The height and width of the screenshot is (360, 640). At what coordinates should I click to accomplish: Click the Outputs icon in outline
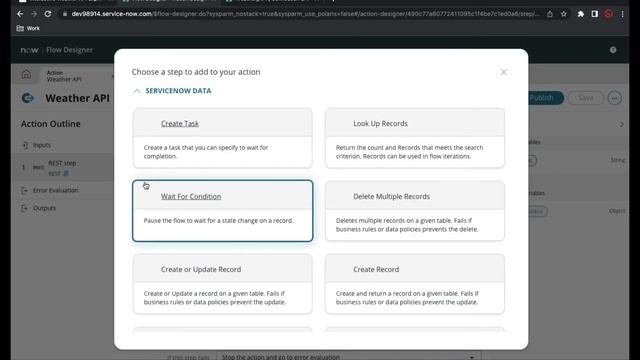(24, 208)
